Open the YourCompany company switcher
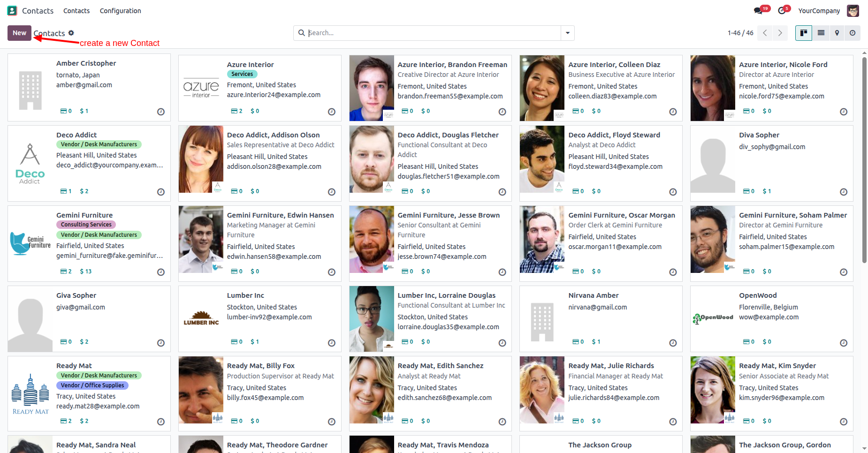 coord(819,11)
